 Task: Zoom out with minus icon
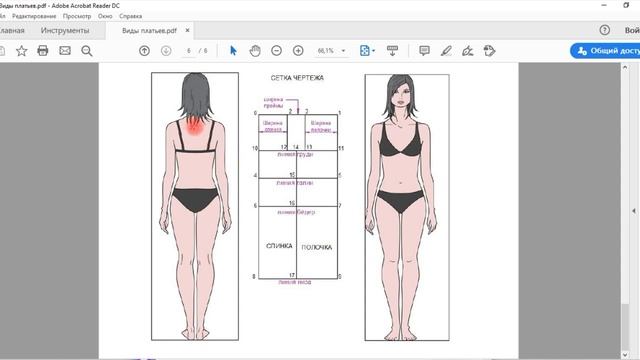tap(277, 51)
